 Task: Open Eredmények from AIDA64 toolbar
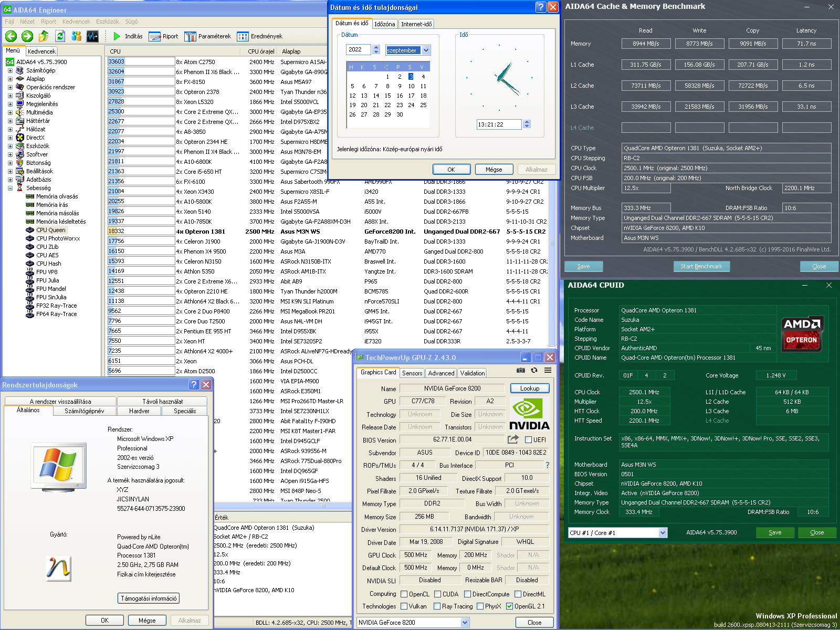[x=260, y=36]
